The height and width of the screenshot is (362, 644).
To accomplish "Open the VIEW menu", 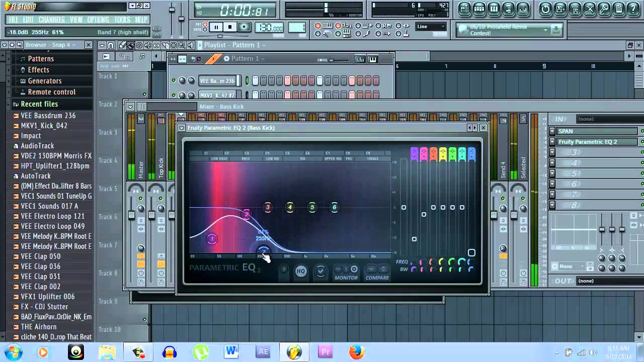I will (76, 20).
